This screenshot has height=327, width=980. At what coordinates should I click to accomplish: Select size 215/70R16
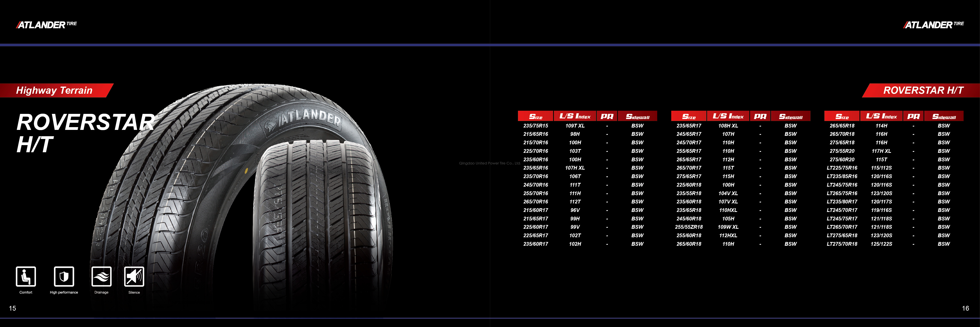[536, 142]
